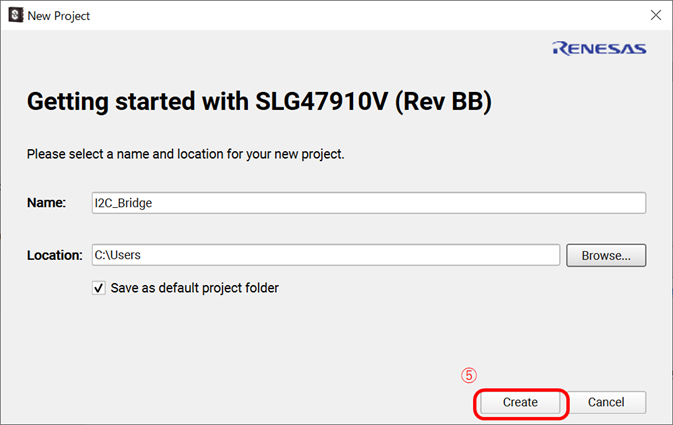Viewport: 673px width, 425px height.
Task: Click the Renesas logo
Action: [599, 48]
